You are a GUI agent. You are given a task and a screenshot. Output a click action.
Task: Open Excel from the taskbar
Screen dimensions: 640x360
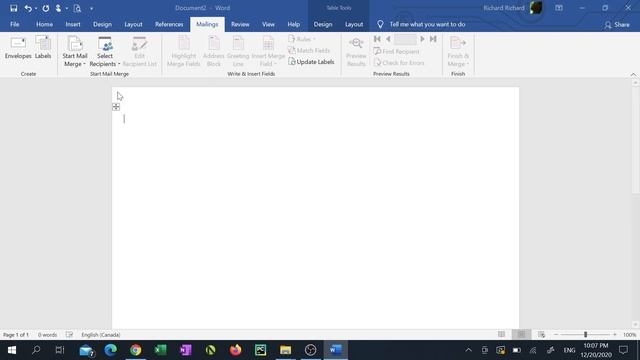click(x=160, y=350)
